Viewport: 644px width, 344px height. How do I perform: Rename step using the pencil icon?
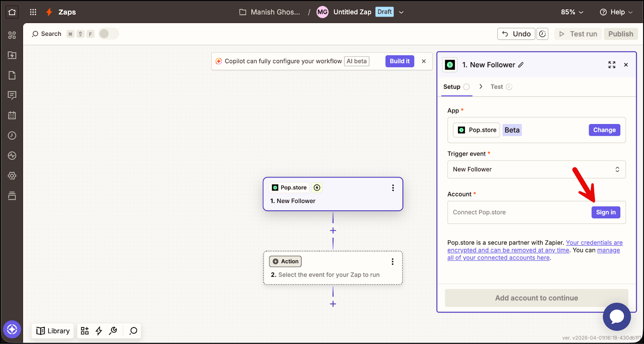point(521,65)
